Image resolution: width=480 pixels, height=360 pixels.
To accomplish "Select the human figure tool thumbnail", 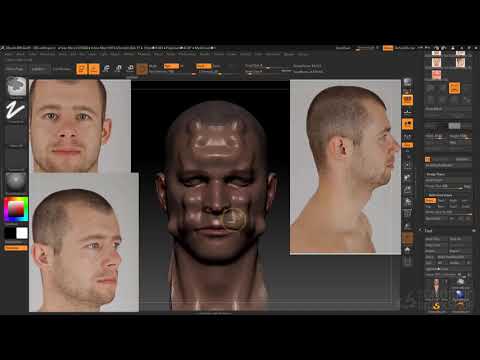I will click(x=437, y=287).
